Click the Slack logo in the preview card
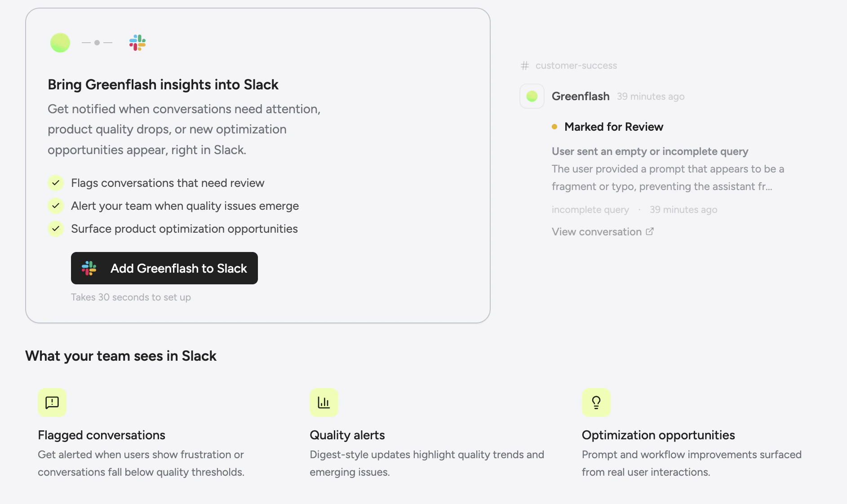 click(x=137, y=43)
